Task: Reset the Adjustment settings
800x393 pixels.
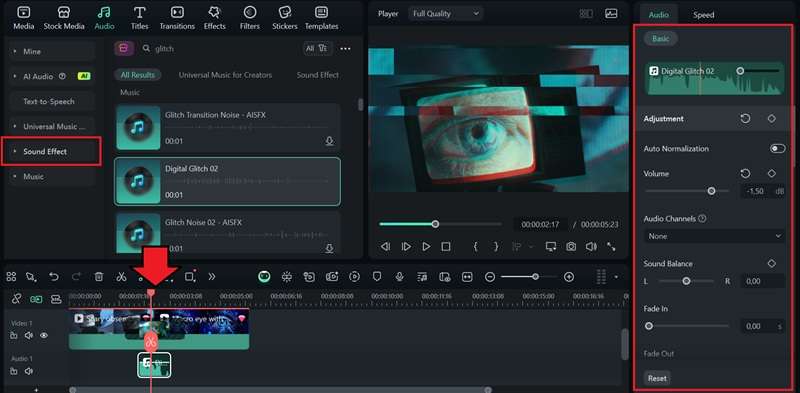Action: (x=745, y=118)
